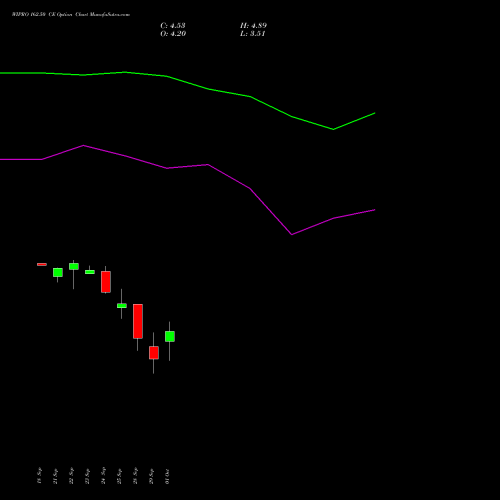Select the green candle for 21 Sep
This screenshot has height=500, width=500.
tap(58, 272)
